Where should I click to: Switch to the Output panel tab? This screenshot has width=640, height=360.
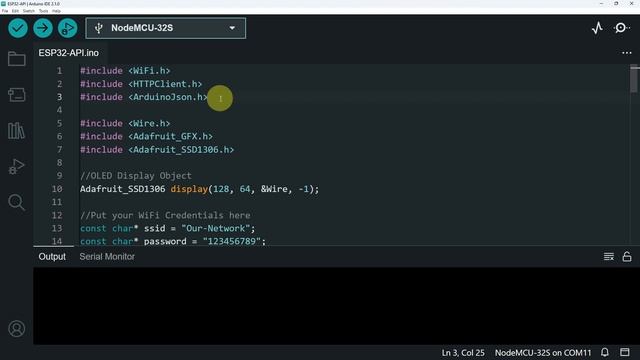[52, 257]
